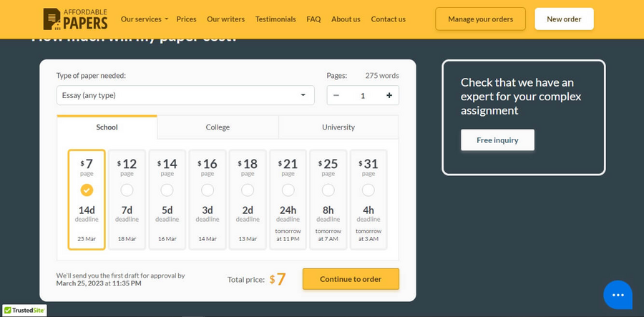Select the $21 24h deadline option
Viewport: 644px width, 317px height.
pos(288,200)
